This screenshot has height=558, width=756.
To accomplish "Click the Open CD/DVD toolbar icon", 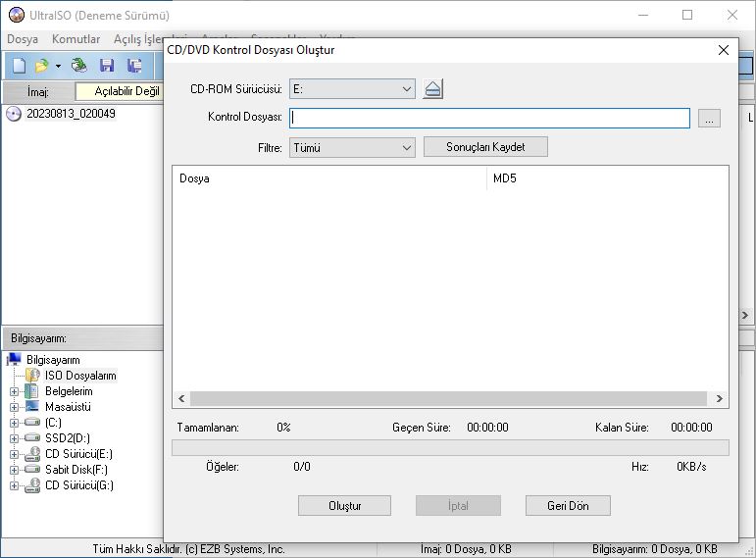I will 79,66.
